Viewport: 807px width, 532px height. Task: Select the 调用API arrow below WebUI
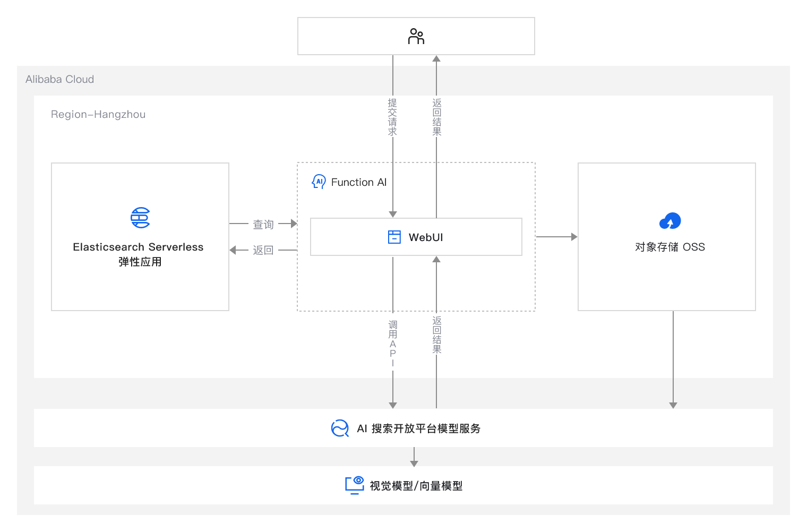(x=393, y=342)
